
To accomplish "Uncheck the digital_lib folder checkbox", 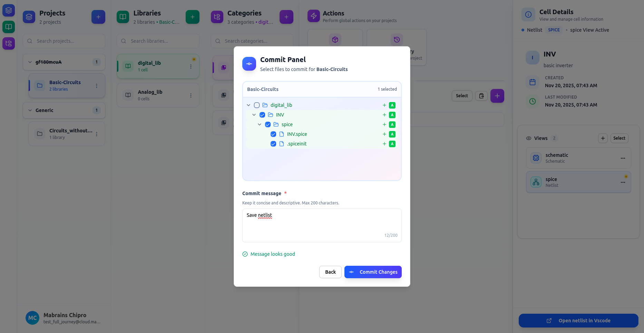I will 256,105.
